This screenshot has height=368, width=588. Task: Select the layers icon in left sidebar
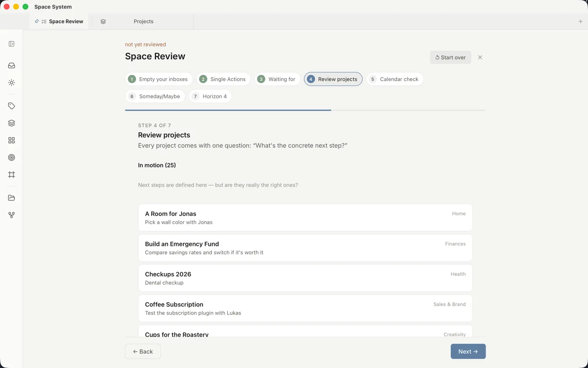[x=11, y=123]
